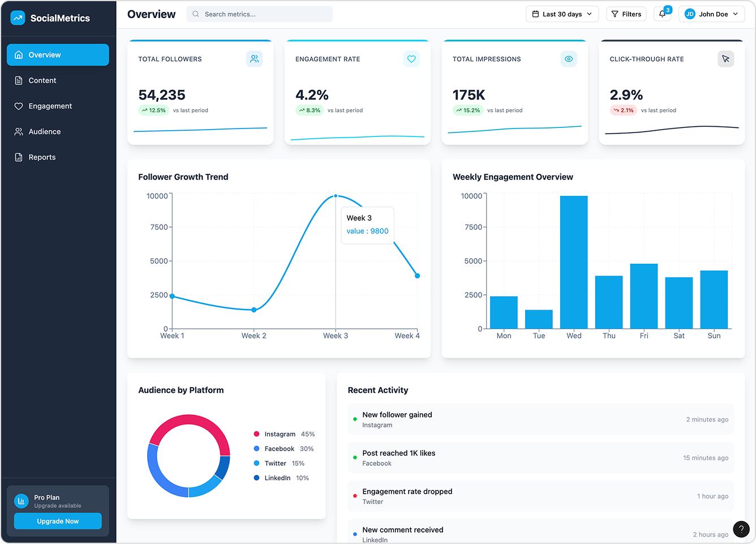
Task: Open Reports from the sidebar
Action: click(42, 157)
